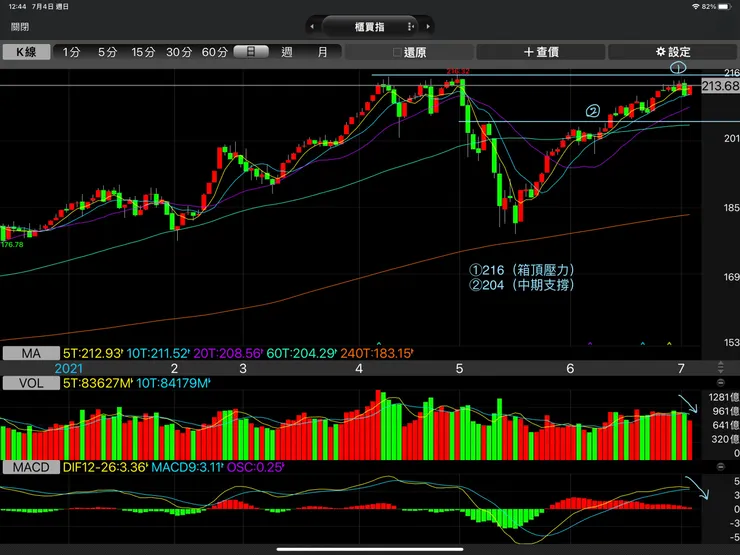Tap the MACD indicator label
Viewport: 740px width, 555px height.
(31, 467)
